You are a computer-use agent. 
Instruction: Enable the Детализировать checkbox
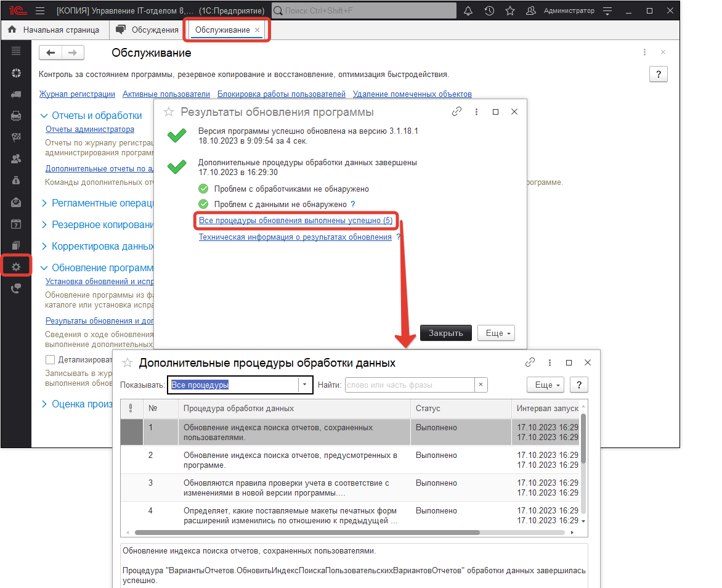tap(50, 359)
